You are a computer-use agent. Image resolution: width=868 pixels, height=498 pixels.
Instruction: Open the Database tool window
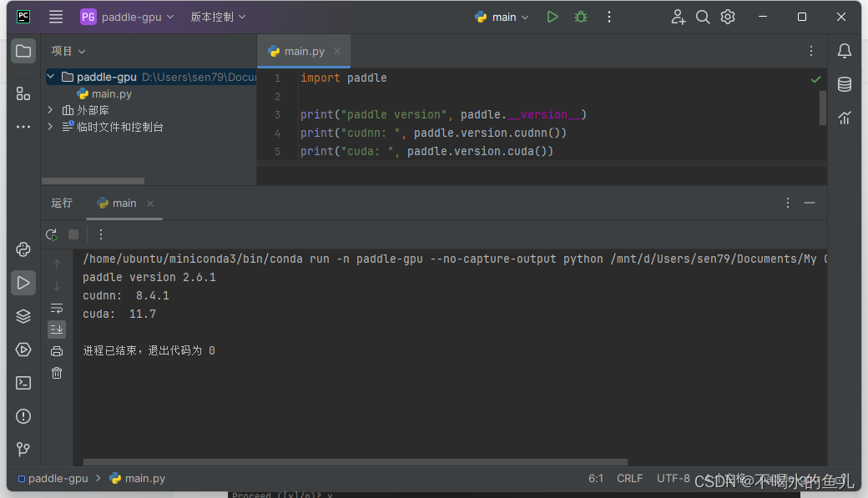(844, 83)
